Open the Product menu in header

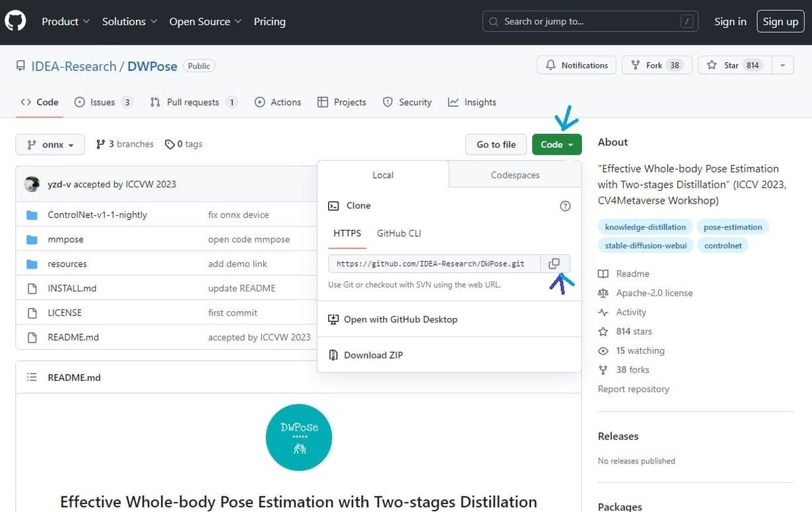click(66, 22)
